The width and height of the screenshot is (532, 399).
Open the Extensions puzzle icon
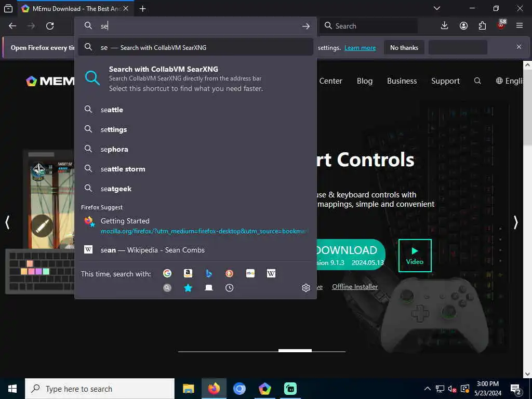click(482, 26)
